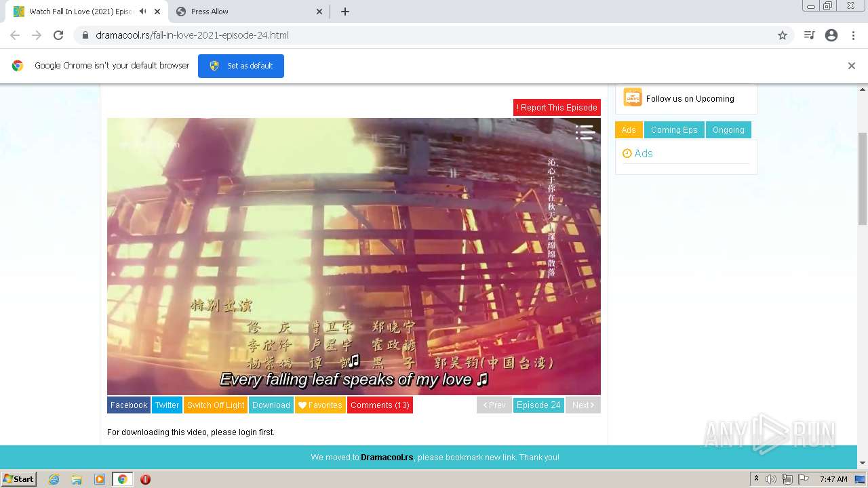Screen dimensions: 868x488
Task: Toggle Switch Off Light mode
Action: tap(216, 405)
